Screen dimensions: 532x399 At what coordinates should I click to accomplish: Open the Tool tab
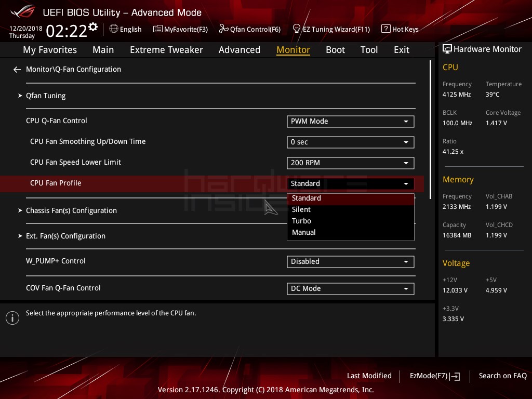[369, 50]
